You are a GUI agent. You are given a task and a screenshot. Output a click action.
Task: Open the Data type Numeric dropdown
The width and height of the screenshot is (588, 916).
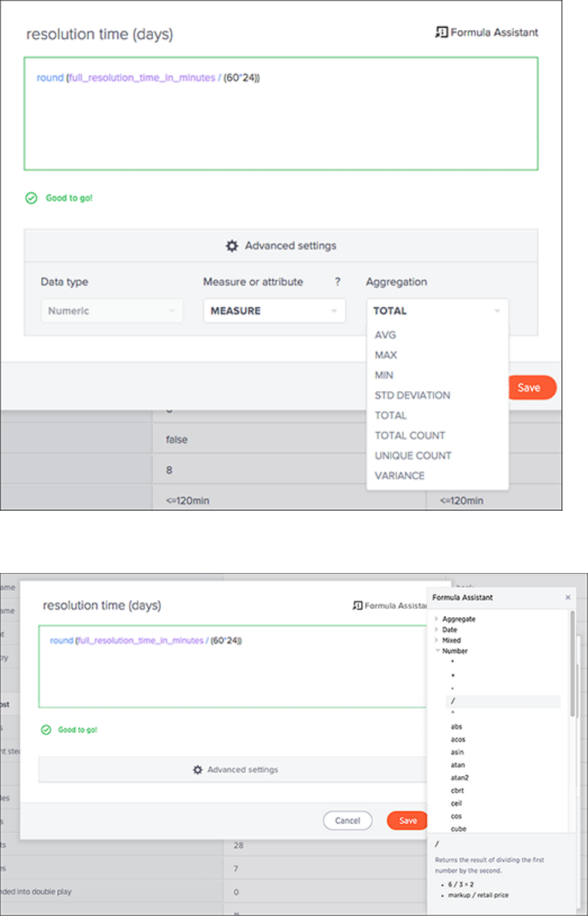click(112, 311)
